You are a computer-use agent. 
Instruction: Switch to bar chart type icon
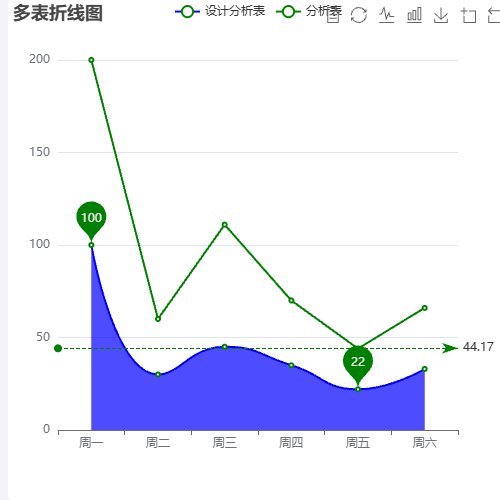(x=414, y=15)
